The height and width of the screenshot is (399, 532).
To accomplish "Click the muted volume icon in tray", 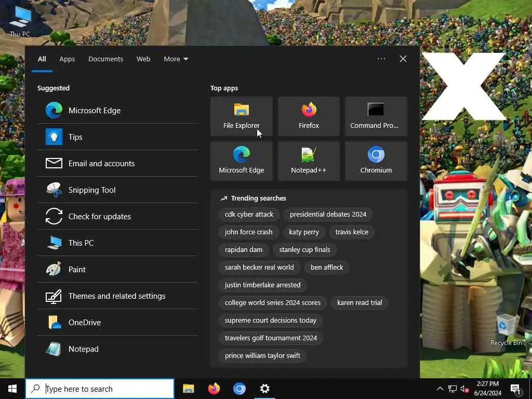I will 464,389.
